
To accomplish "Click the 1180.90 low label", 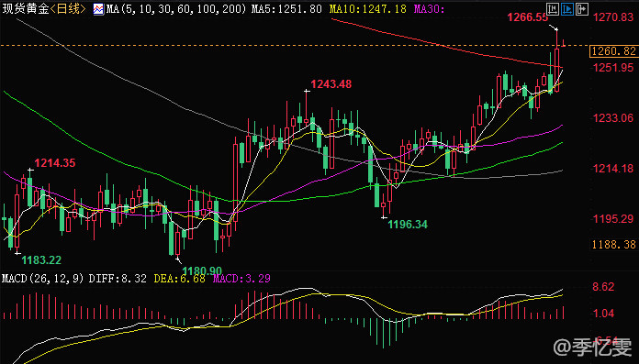I will [x=202, y=270].
